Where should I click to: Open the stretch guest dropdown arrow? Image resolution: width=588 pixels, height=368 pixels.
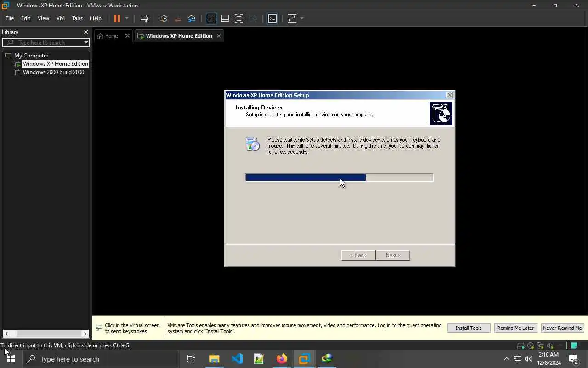pyautogui.click(x=302, y=18)
